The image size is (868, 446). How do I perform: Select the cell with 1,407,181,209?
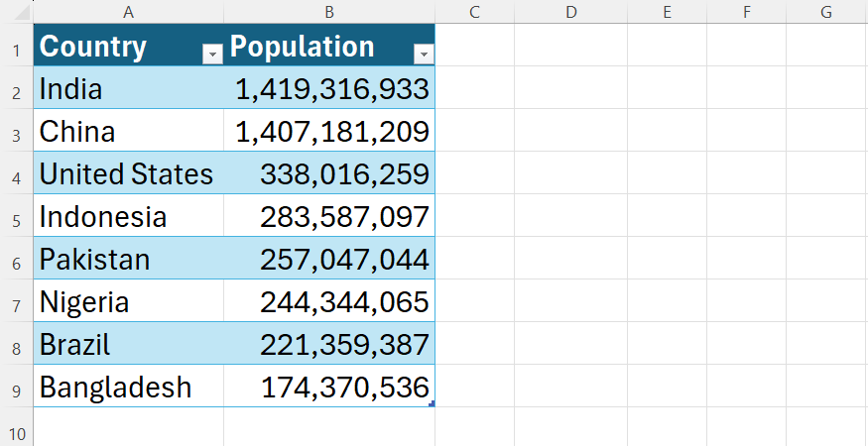(329, 130)
